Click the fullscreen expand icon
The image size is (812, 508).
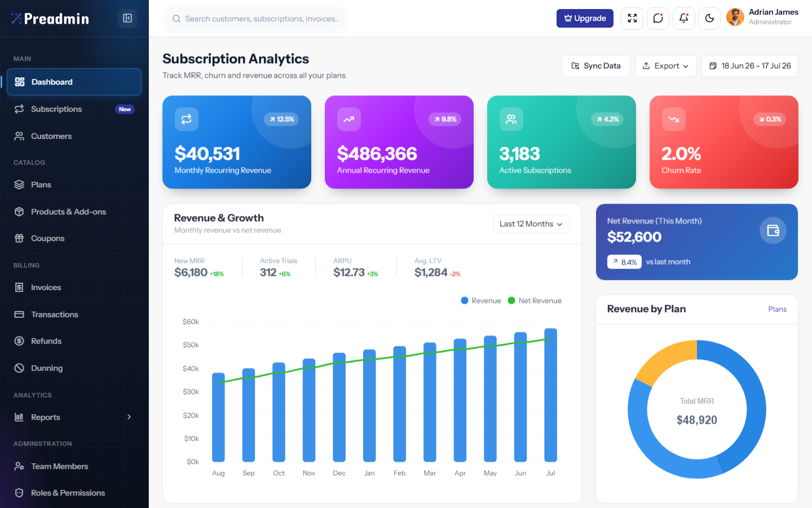tap(632, 18)
